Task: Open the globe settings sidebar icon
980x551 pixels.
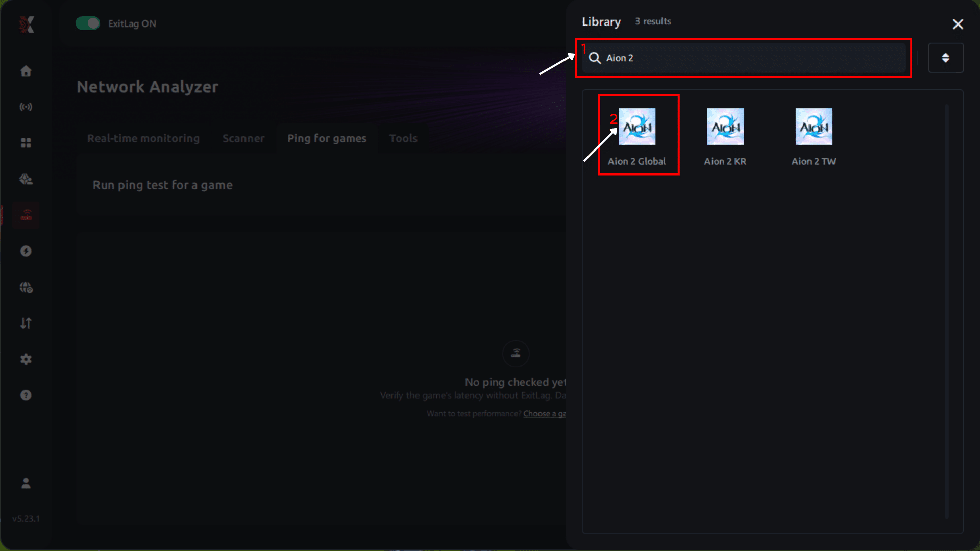Action: click(26, 287)
